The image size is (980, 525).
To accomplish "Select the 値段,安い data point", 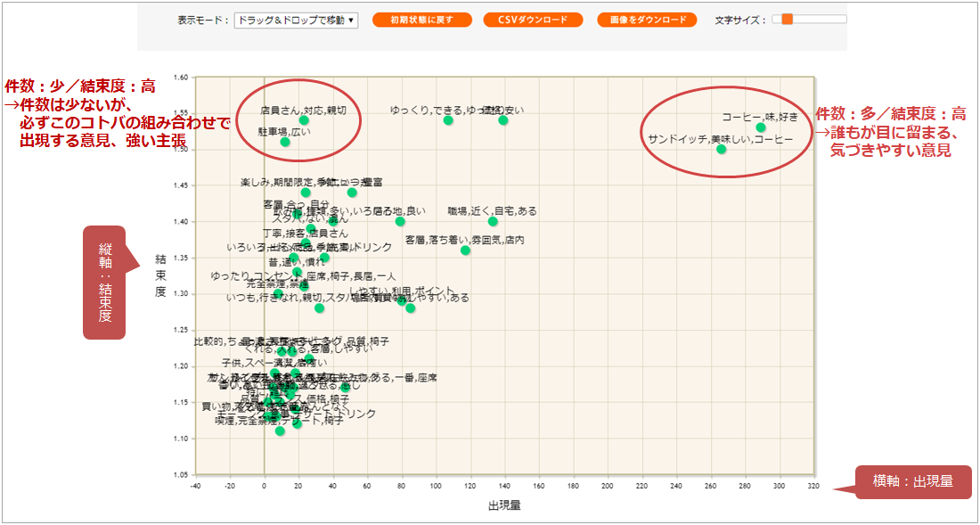I will [x=503, y=120].
